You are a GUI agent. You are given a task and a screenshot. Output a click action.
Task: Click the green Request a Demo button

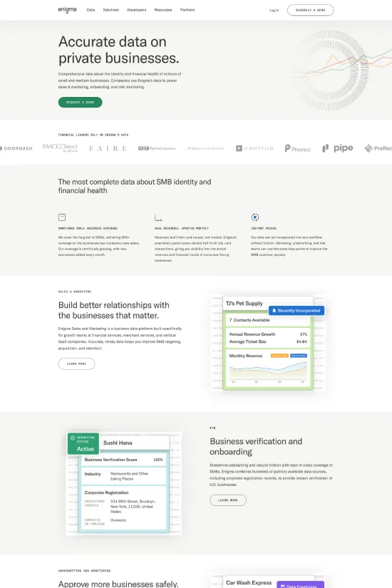pyautogui.click(x=80, y=102)
